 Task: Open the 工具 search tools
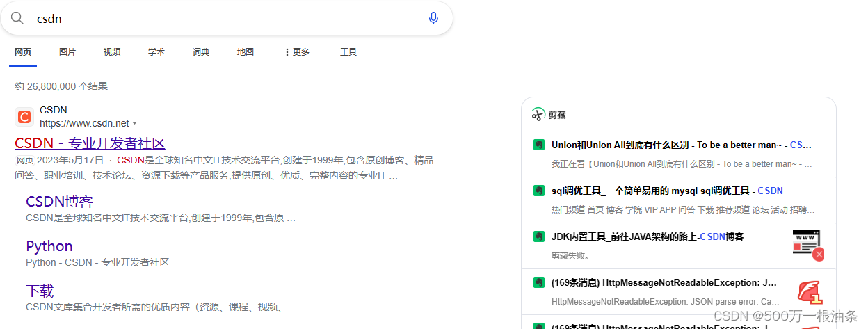[x=348, y=52]
